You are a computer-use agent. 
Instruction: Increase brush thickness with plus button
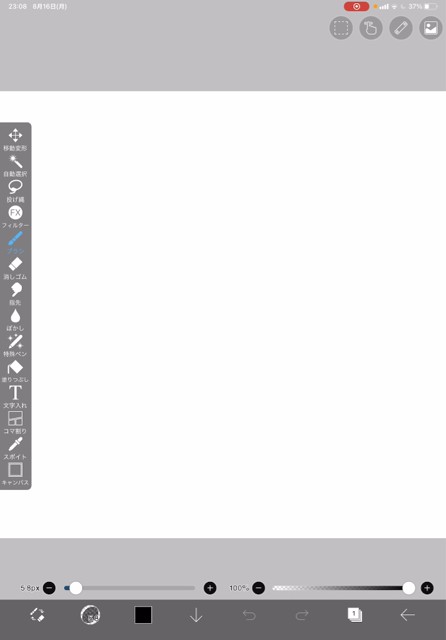click(210, 588)
